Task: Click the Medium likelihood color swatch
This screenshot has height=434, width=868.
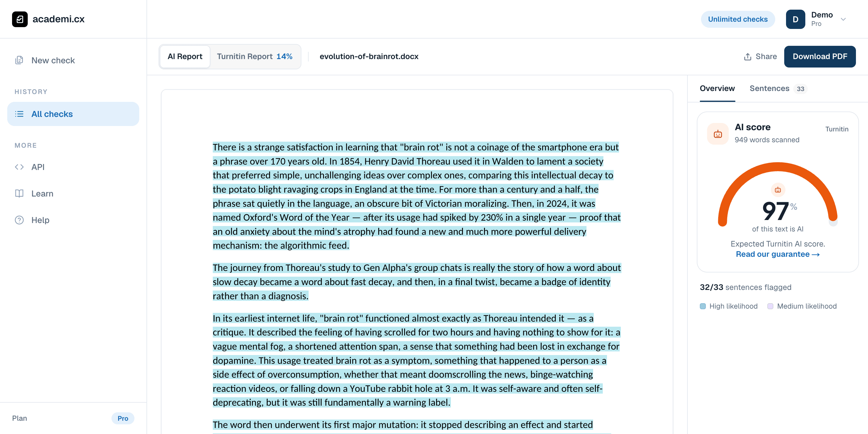Action: click(770, 306)
